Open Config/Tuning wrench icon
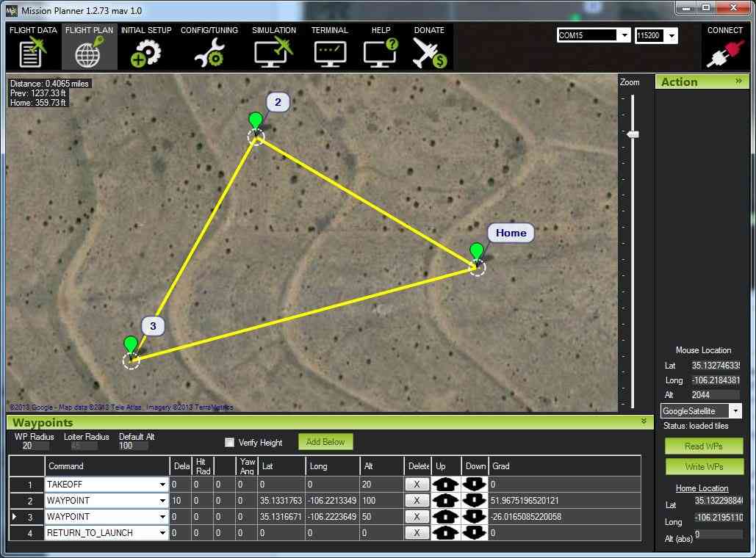This screenshot has width=756, height=558. point(208,53)
